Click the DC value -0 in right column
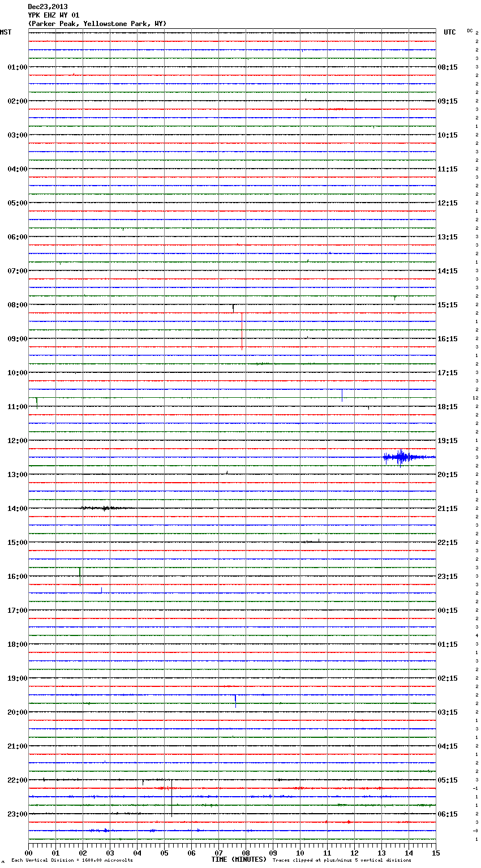 pyautogui.click(x=475, y=831)
